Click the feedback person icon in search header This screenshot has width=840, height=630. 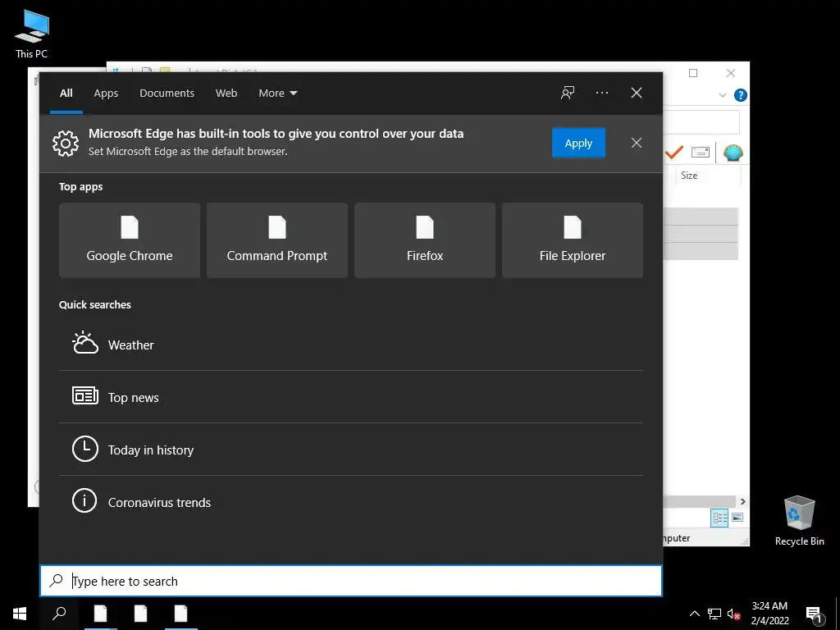click(x=568, y=93)
